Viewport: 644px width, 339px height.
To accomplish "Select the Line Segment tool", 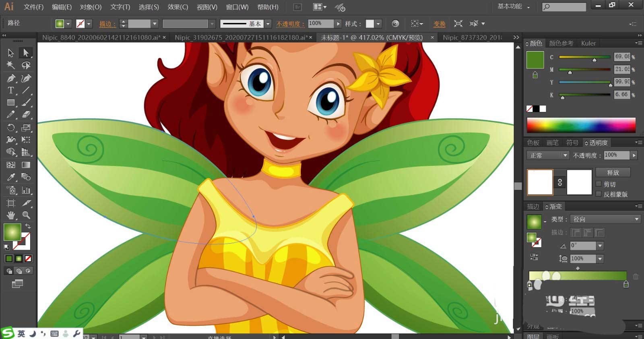I will pyautogui.click(x=26, y=90).
